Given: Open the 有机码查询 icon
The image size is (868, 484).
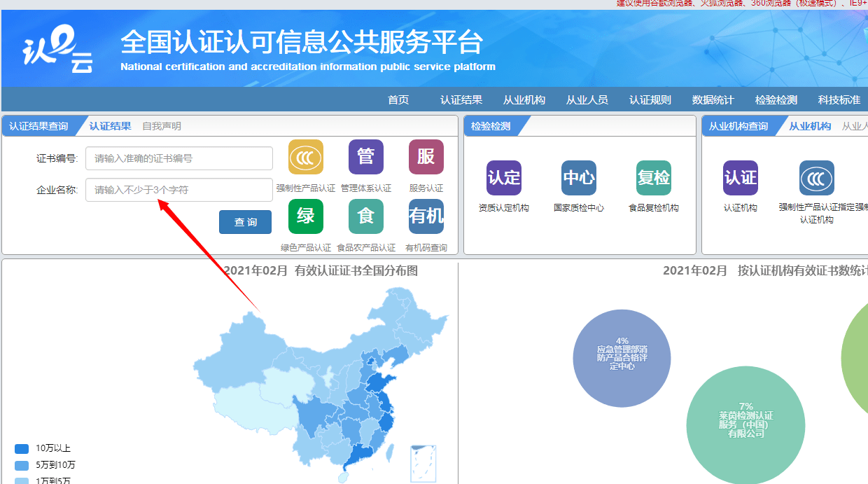Looking at the screenshot, I should [x=426, y=216].
